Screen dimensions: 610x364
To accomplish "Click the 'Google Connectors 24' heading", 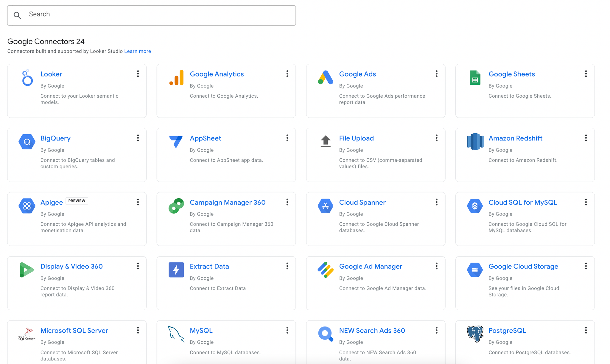I will (46, 41).
